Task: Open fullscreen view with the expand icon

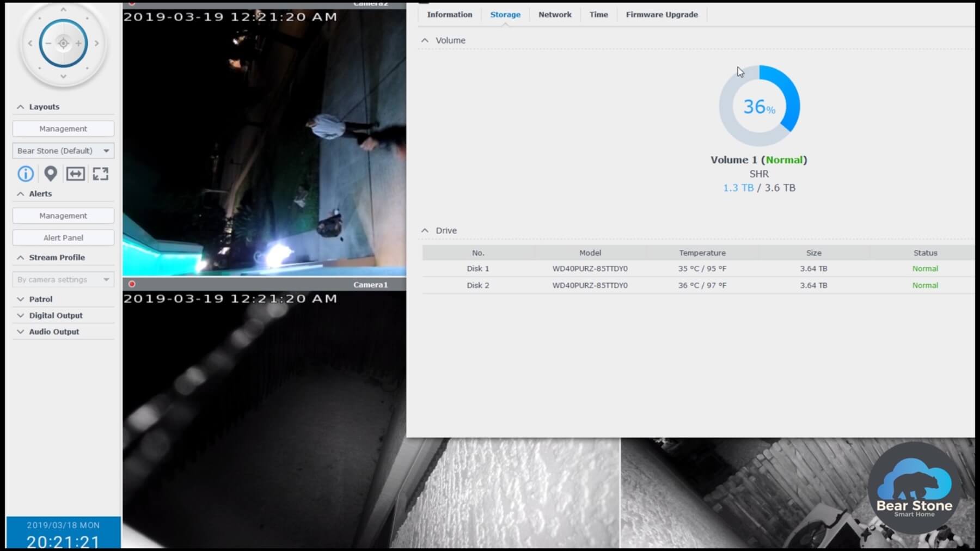Action: [x=100, y=174]
